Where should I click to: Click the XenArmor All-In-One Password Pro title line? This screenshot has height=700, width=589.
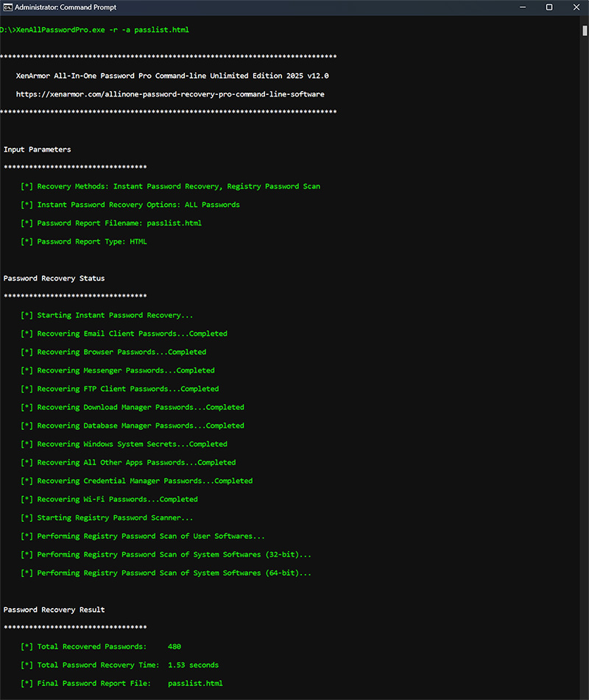click(x=172, y=76)
